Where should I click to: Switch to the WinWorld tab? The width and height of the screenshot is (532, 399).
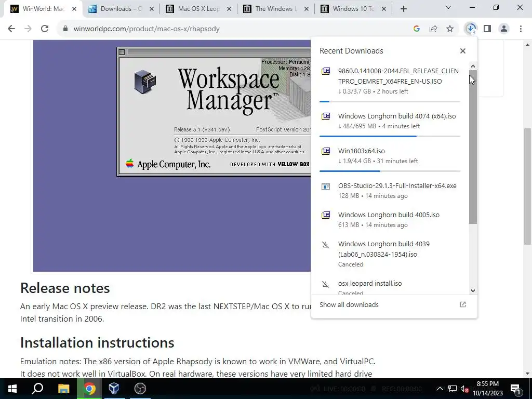[43, 9]
